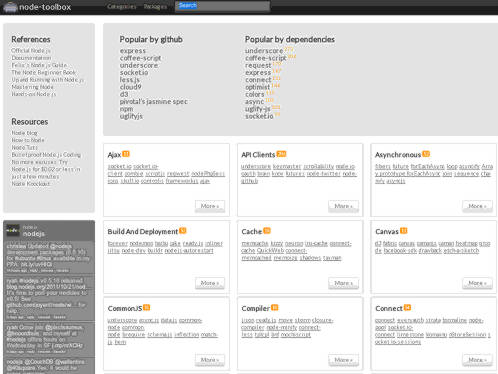The image size is (498, 374).
Task: Open express under Popular by github
Action: 133,51
